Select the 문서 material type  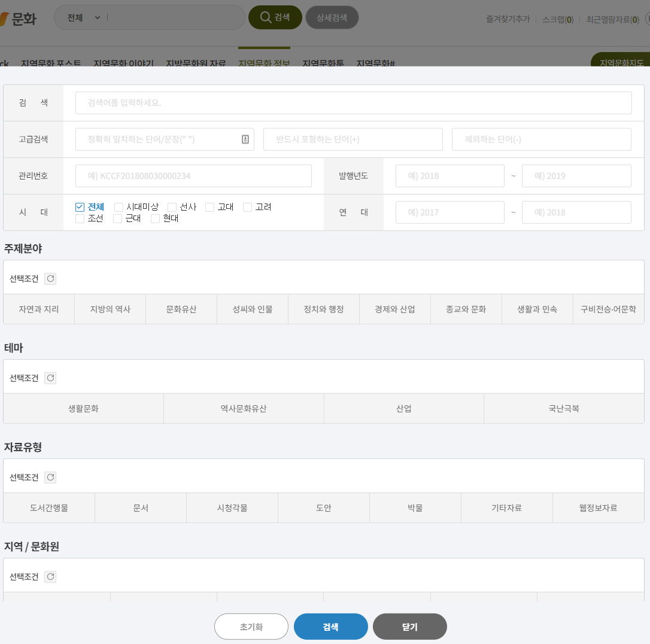coord(141,508)
